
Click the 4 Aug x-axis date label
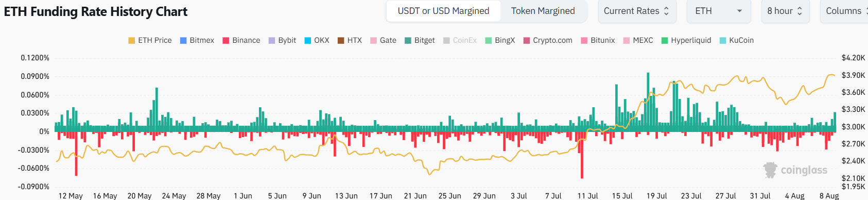pos(794,196)
